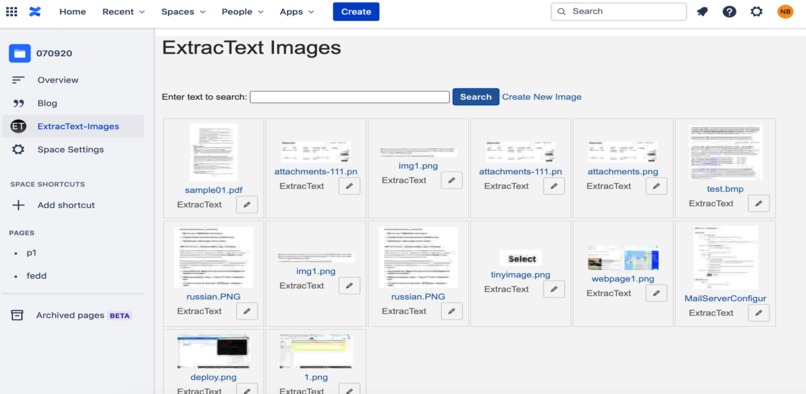Edit sample01.pdf using its pencil icon

[x=247, y=205]
